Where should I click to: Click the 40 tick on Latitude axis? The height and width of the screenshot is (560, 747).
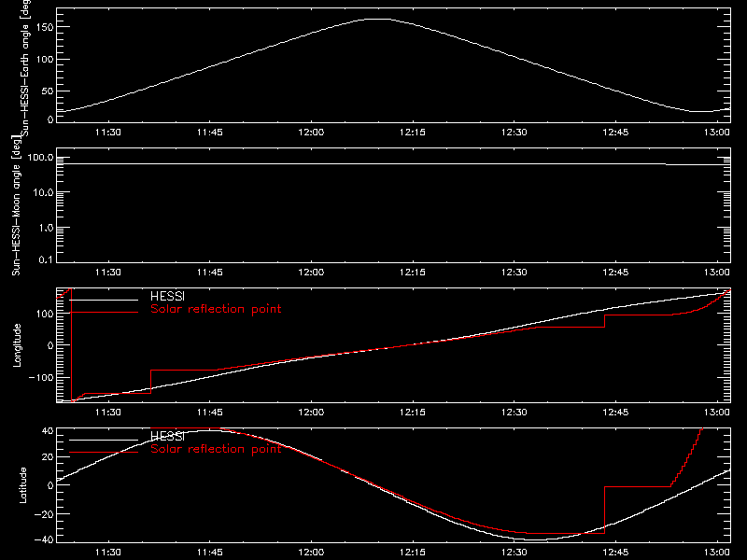click(x=48, y=431)
